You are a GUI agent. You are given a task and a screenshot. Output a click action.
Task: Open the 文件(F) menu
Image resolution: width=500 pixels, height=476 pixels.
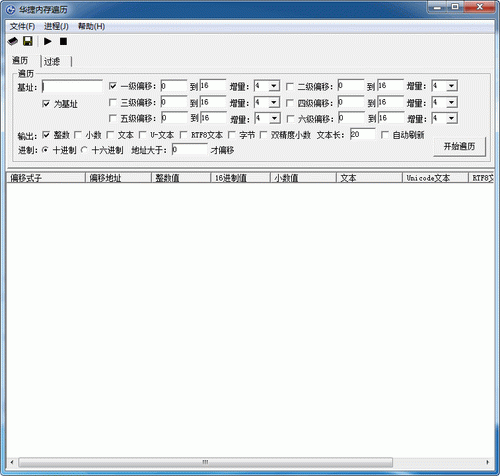tap(22, 26)
